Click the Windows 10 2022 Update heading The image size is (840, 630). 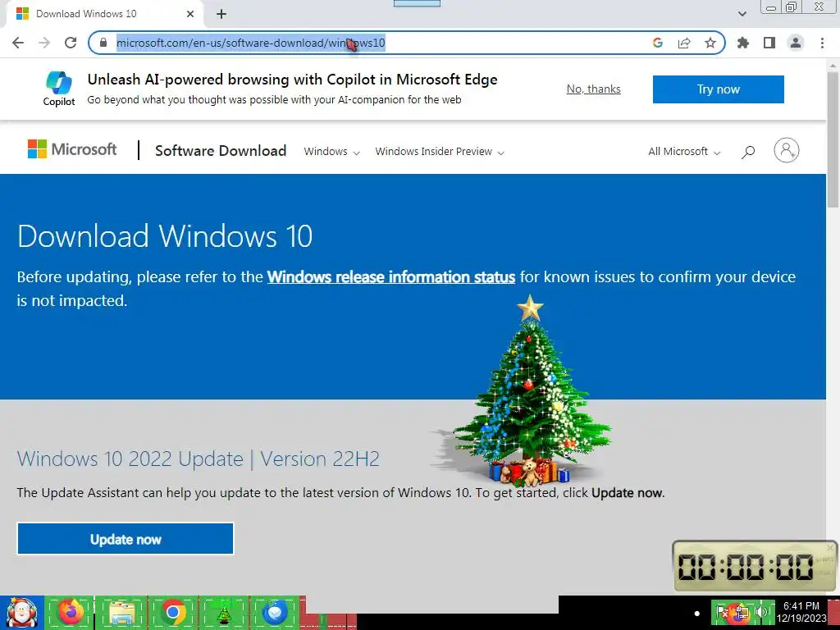199,459
